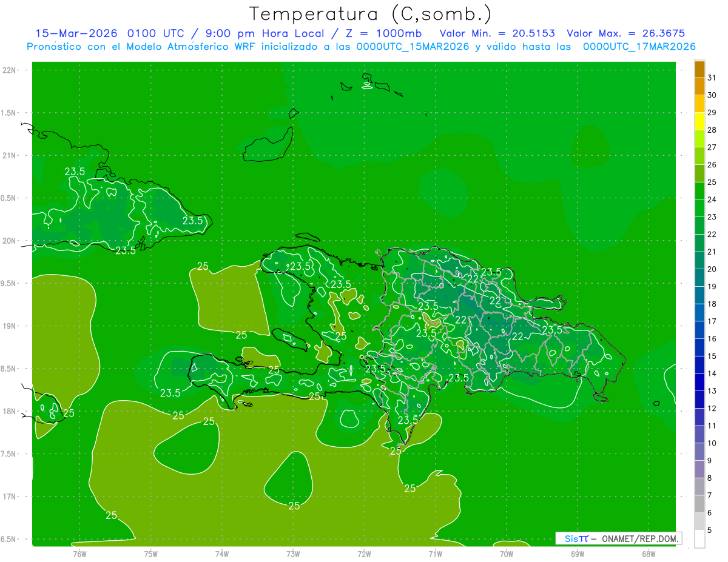Screen dimensions: 728x562
Task: Click the 21N latitude axis label
Action: point(10,155)
